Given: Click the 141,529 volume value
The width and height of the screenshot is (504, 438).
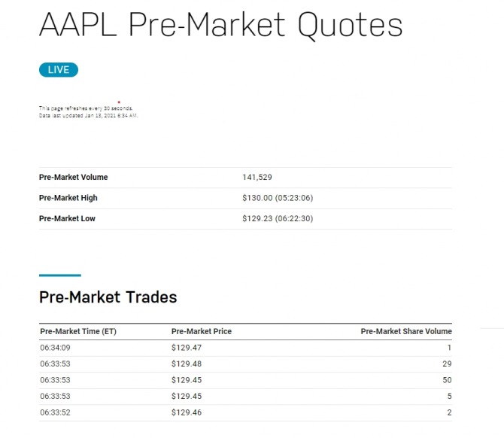Looking at the screenshot, I should pos(257,178).
